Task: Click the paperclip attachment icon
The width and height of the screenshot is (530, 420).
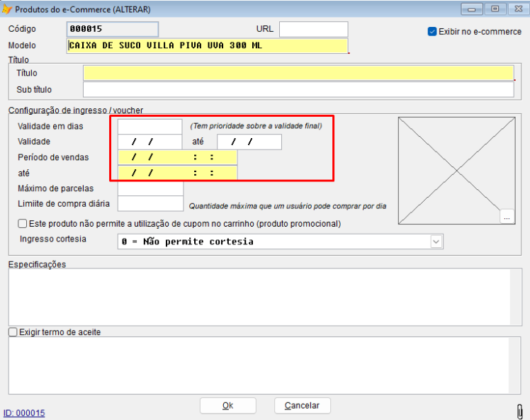Action: [x=519, y=411]
